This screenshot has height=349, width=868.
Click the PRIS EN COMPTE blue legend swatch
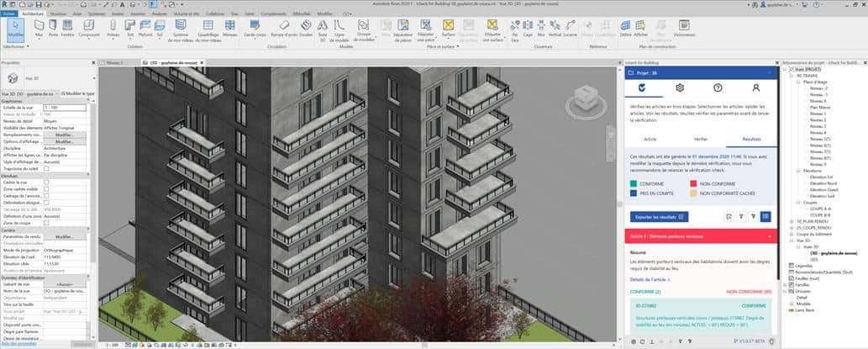pyautogui.click(x=634, y=193)
